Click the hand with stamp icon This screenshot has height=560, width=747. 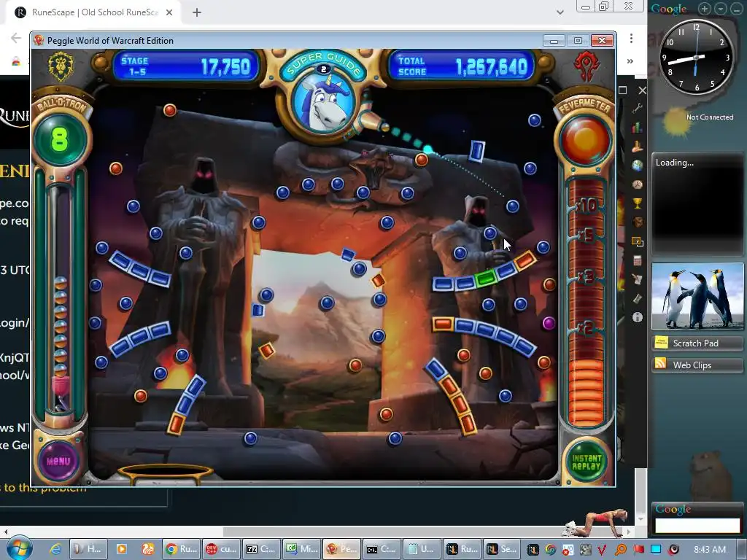638,147
